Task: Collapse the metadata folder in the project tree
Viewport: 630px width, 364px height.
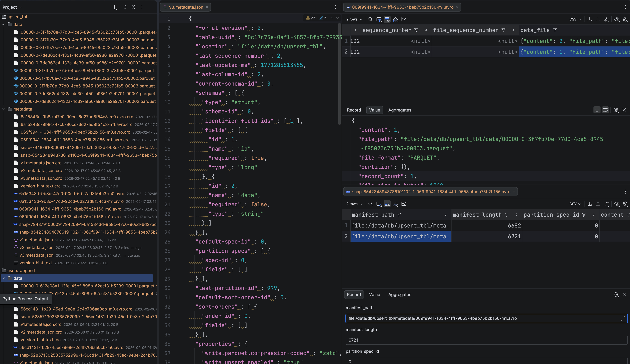Action: click(3, 109)
